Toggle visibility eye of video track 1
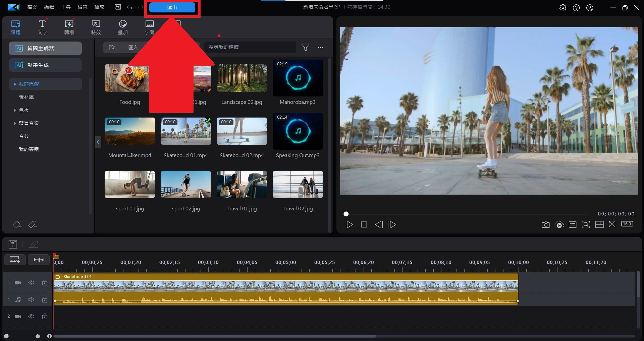 (31, 283)
